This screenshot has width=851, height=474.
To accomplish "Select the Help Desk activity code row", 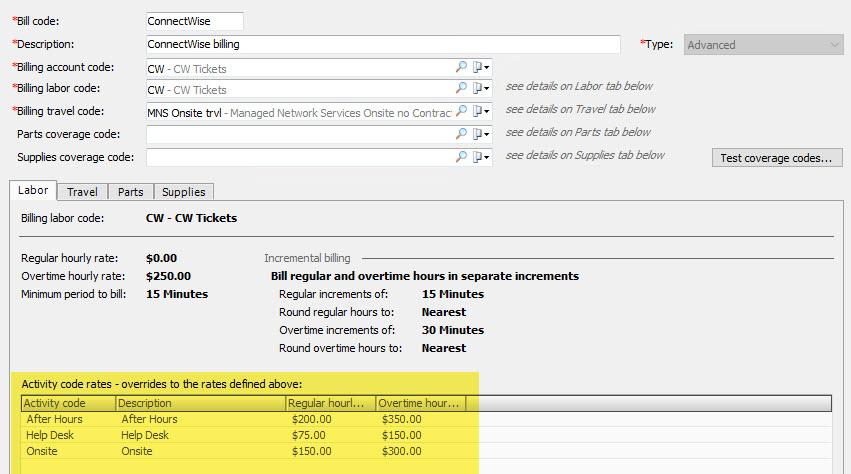I will (x=426, y=435).
